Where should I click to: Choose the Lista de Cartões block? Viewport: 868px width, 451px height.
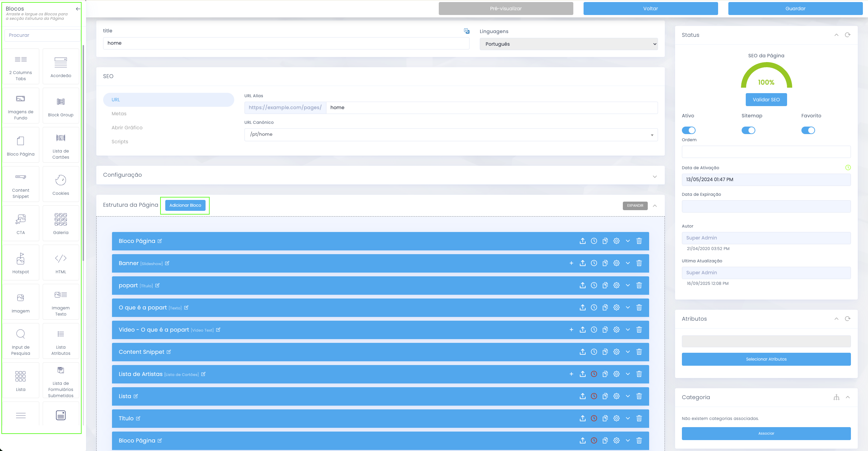pos(61,145)
